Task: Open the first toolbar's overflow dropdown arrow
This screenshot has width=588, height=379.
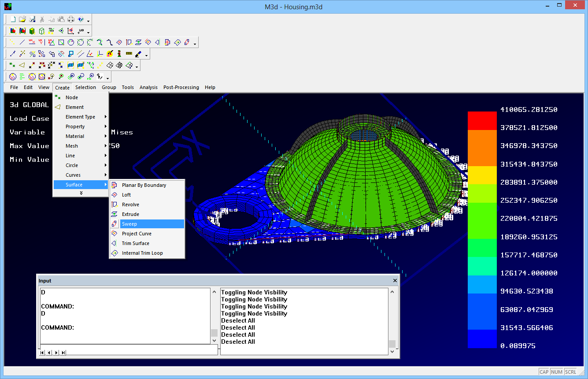Action: point(89,21)
